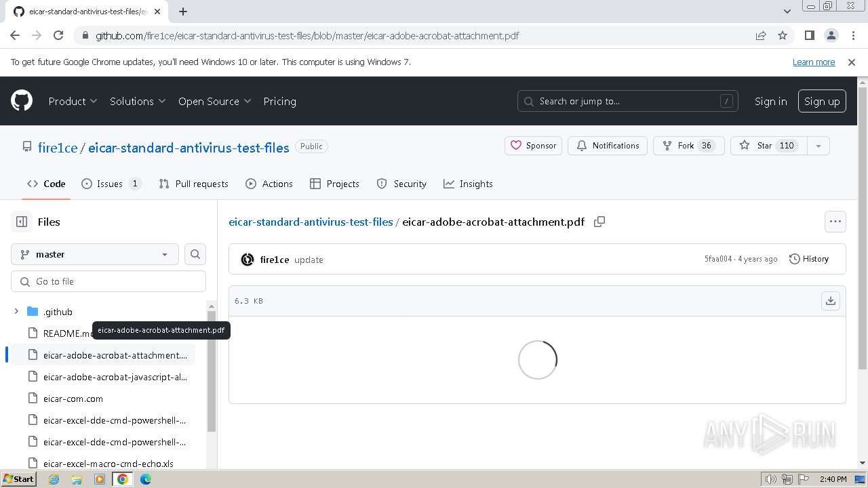Screen dimensions: 868x488
Task: Switch to the Issues tab
Action: [111, 184]
